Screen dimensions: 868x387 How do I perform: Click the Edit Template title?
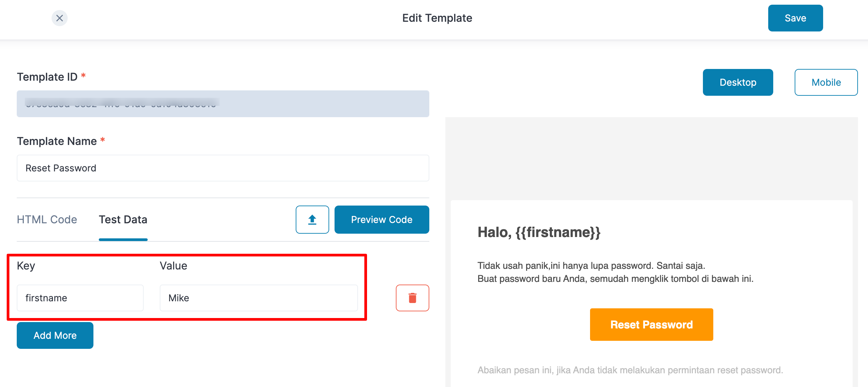[437, 18]
